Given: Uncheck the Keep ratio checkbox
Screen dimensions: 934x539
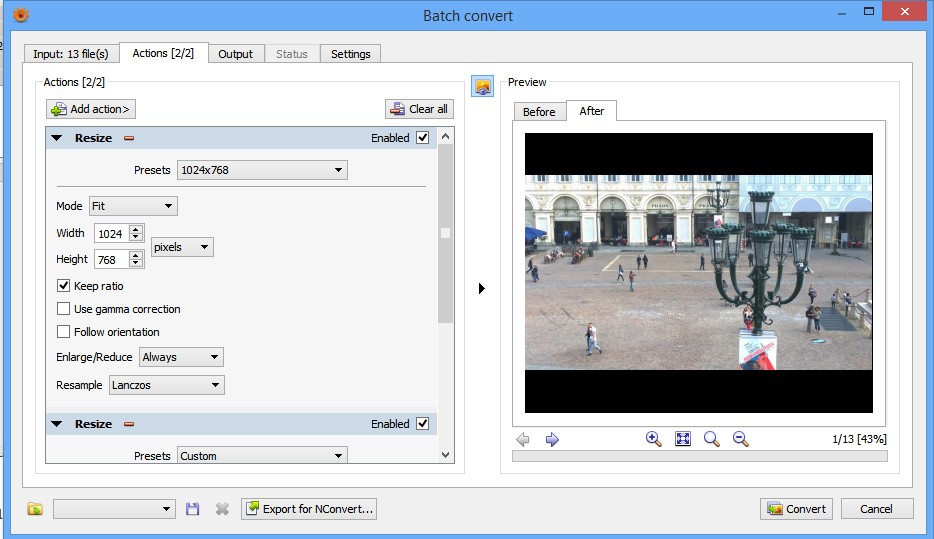Looking at the screenshot, I should (64, 286).
